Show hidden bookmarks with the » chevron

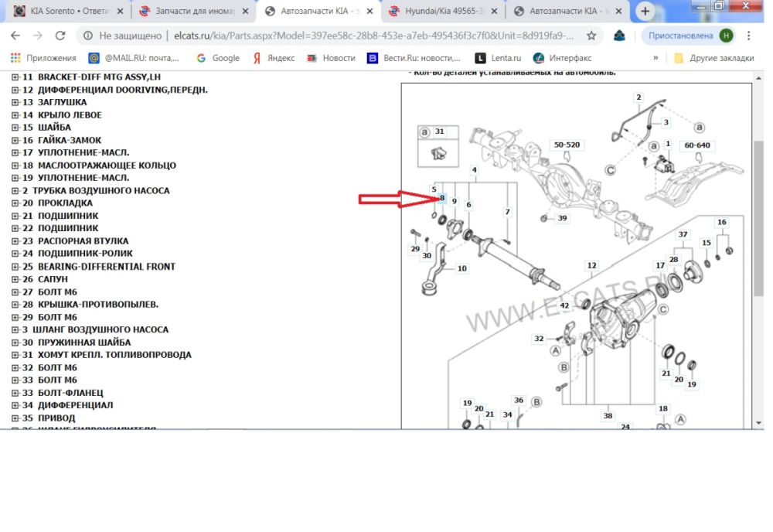pos(656,58)
